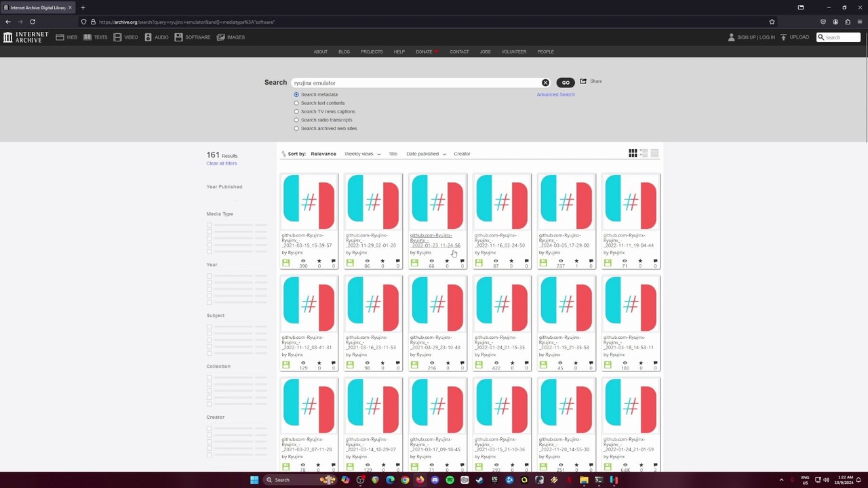Viewport: 868px width, 488px height.
Task: Switch to the extended list view icon
Action: (644, 154)
